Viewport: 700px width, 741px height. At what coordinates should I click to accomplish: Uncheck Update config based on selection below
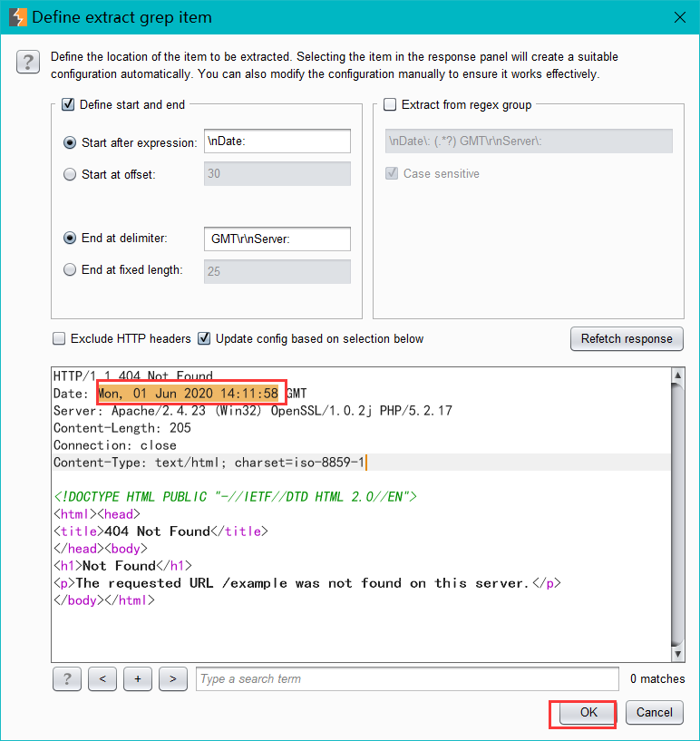[x=204, y=338]
